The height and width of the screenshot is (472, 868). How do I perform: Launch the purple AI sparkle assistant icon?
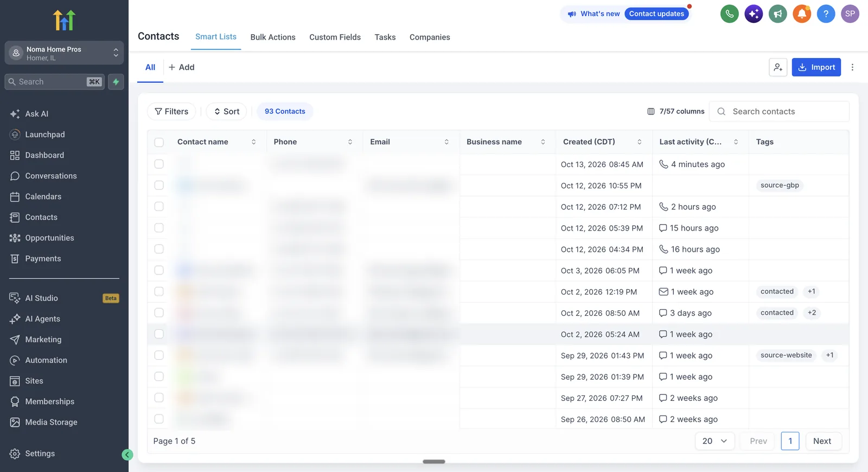tap(754, 14)
